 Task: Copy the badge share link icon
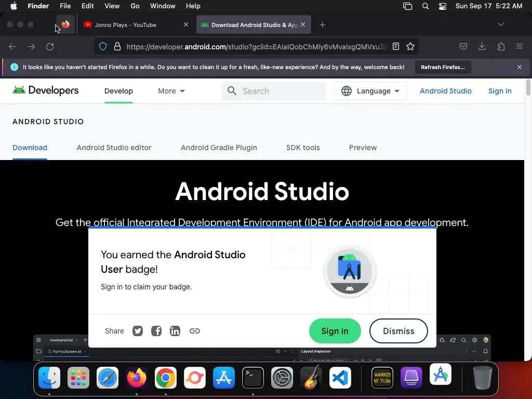click(194, 331)
